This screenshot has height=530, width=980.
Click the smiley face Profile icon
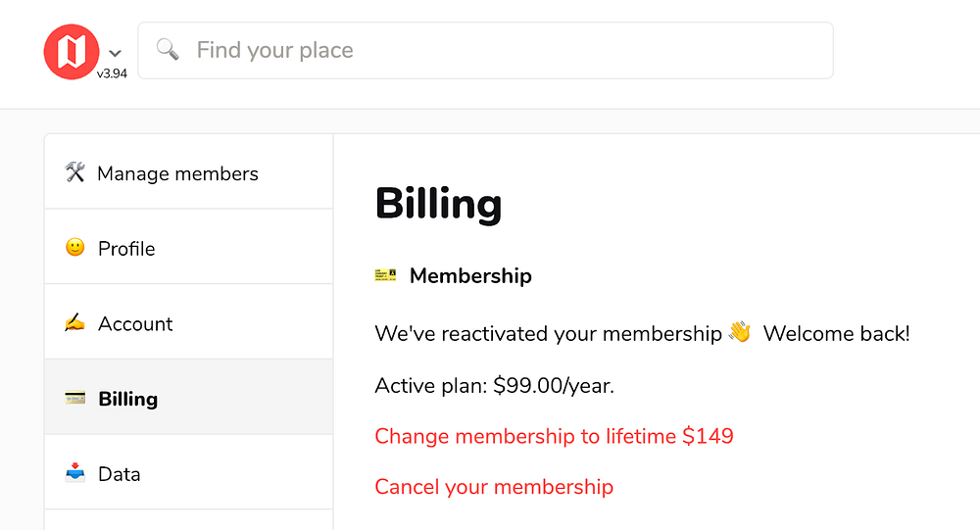click(75, 248)
